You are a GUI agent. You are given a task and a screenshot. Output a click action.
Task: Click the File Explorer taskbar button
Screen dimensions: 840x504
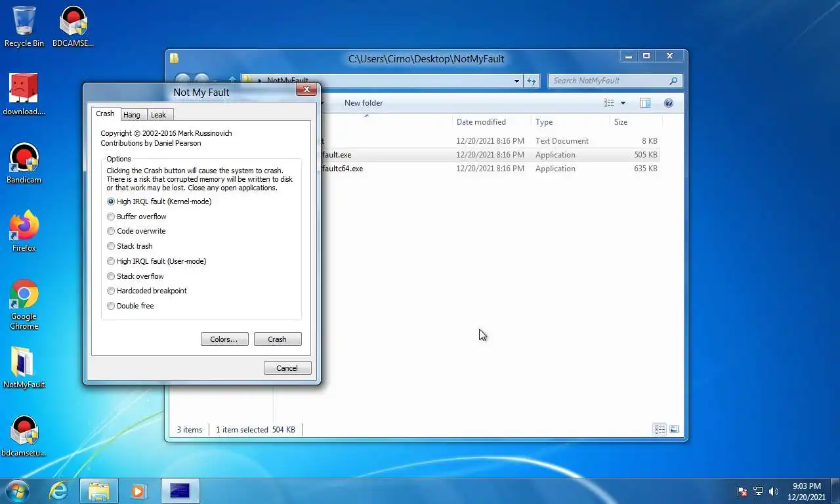[x=99, y=491]
